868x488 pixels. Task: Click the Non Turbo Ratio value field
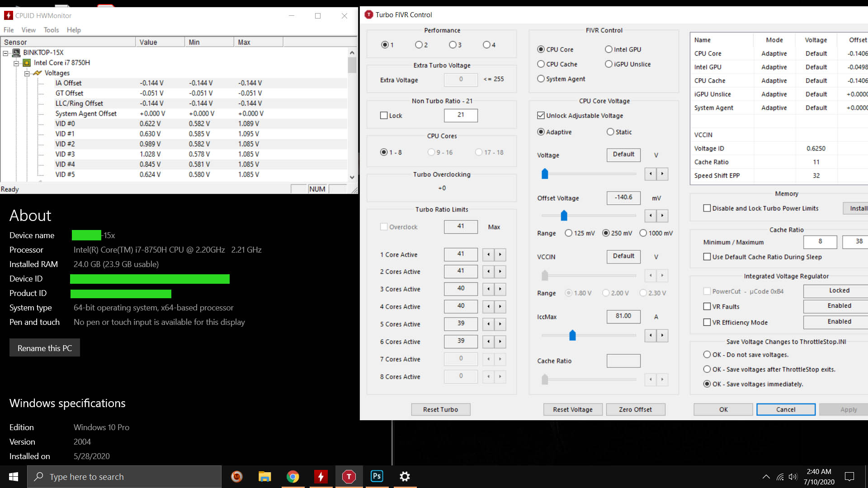point(461,115)
